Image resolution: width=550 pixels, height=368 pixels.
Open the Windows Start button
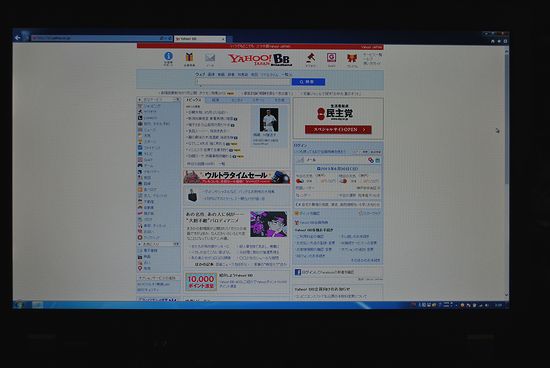click(19, 305)
